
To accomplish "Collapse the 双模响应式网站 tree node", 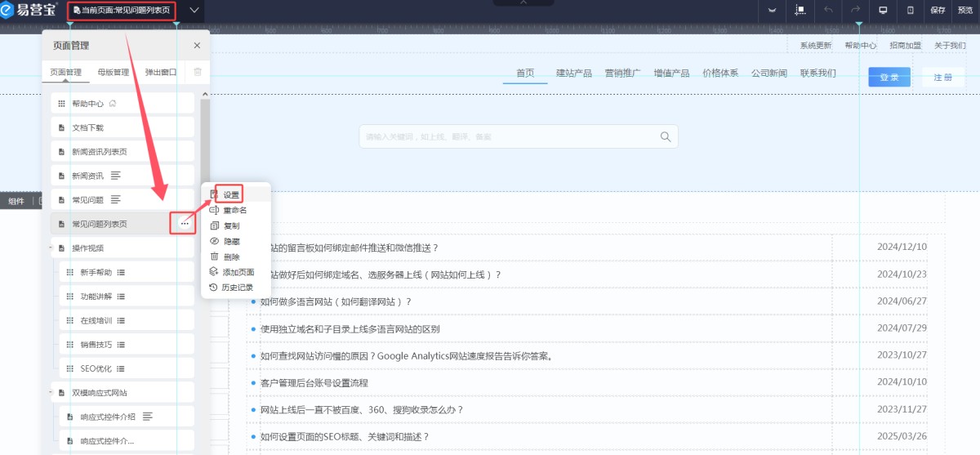I will (x=51, y=393).
